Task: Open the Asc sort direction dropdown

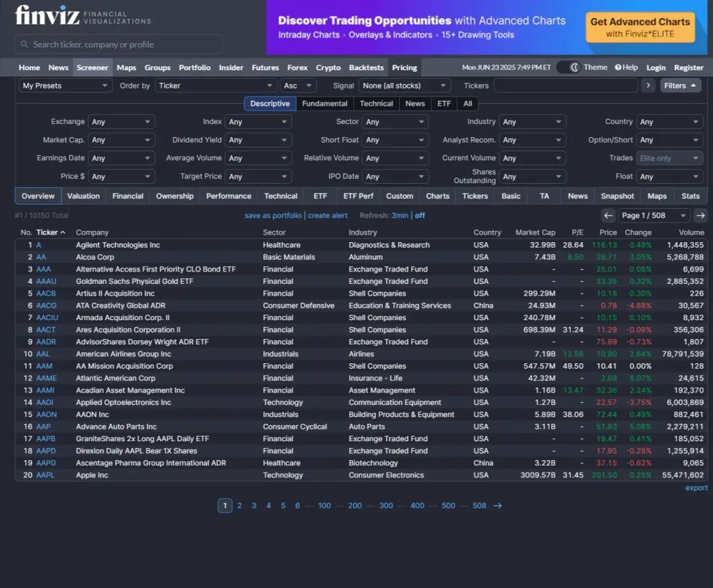Action: point(297,86)
